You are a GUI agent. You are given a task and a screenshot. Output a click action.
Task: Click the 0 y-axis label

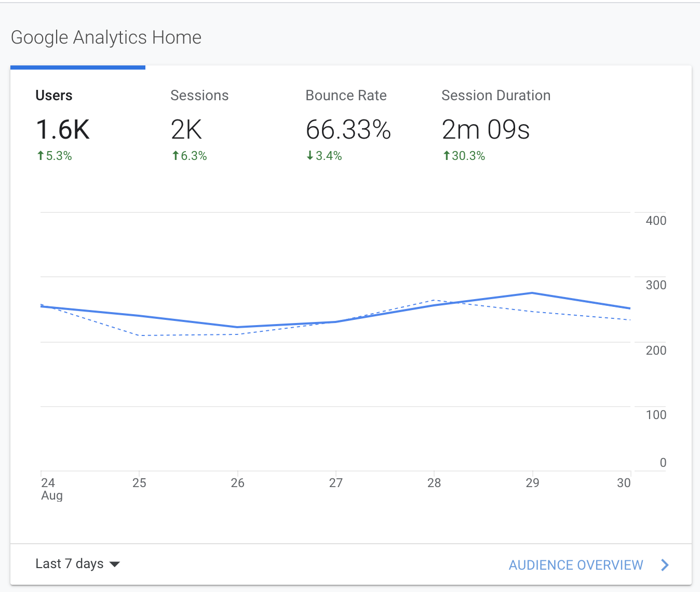point(663,463)
